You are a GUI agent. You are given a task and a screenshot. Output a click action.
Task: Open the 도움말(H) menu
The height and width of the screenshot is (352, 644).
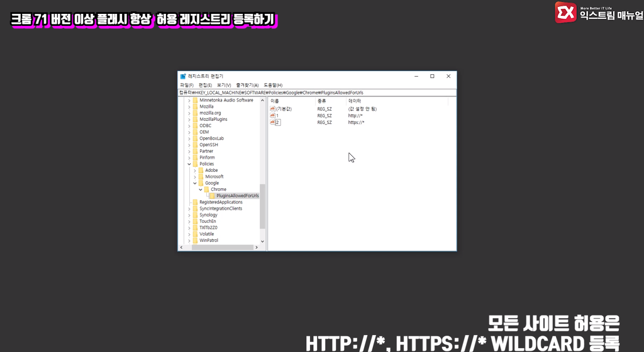coord(273,85)
